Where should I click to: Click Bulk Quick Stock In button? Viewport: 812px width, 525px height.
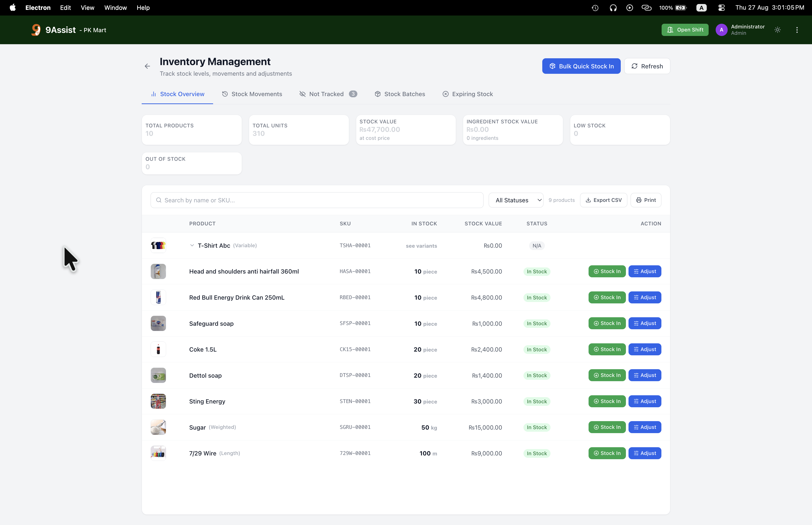[581, 66]
